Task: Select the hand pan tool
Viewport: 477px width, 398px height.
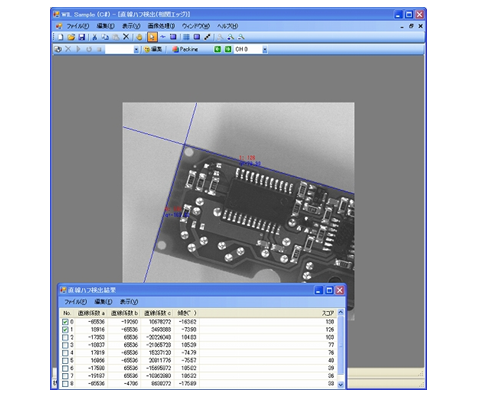Action: coord(139,37)
